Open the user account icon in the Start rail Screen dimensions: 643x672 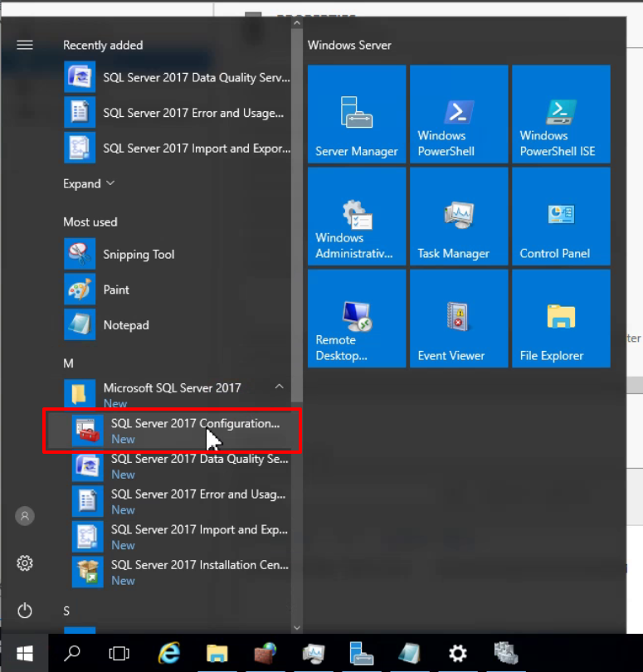click(x=25, y=516)
